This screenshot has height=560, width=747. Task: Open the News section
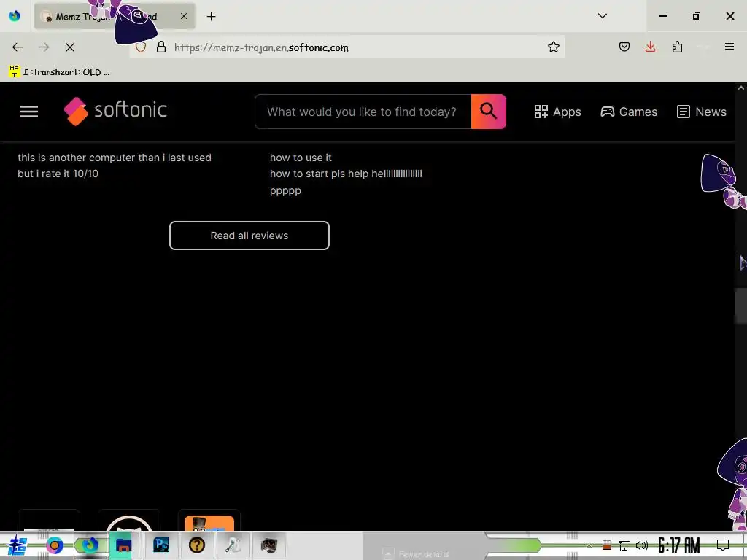[702, 112]
